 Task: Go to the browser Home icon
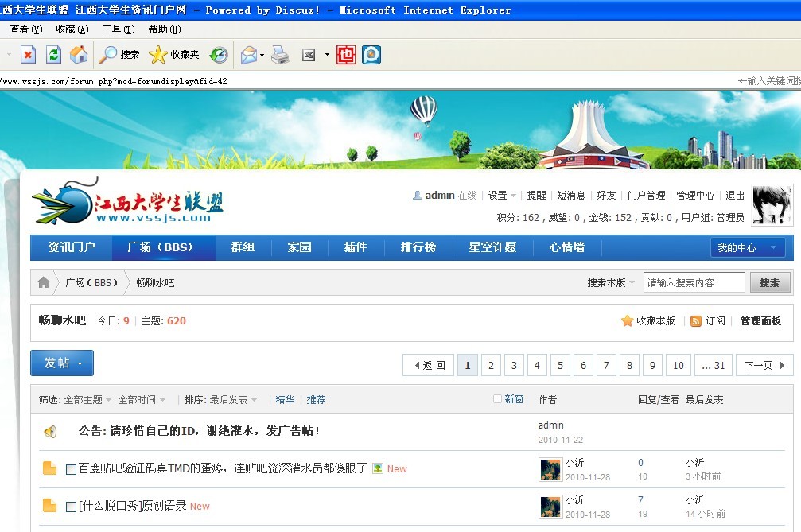point(79,55)
